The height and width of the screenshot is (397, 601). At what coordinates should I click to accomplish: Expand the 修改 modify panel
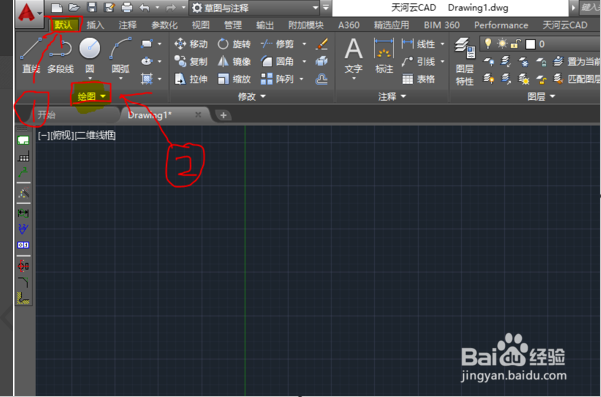pyautogui.click(x=252, y=97)
